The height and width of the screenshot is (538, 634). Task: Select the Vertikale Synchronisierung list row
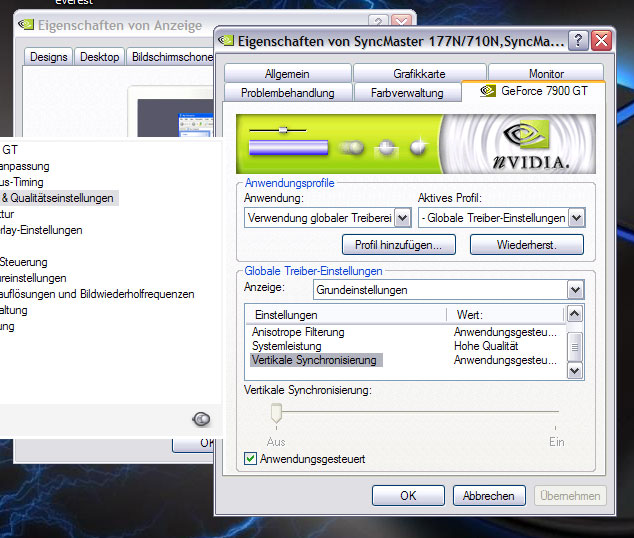404,360
